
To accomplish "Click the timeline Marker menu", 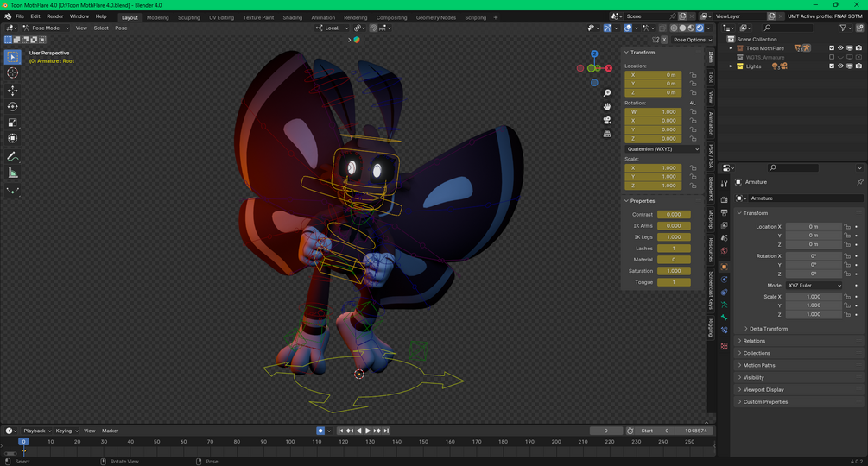I will [111, 431].
